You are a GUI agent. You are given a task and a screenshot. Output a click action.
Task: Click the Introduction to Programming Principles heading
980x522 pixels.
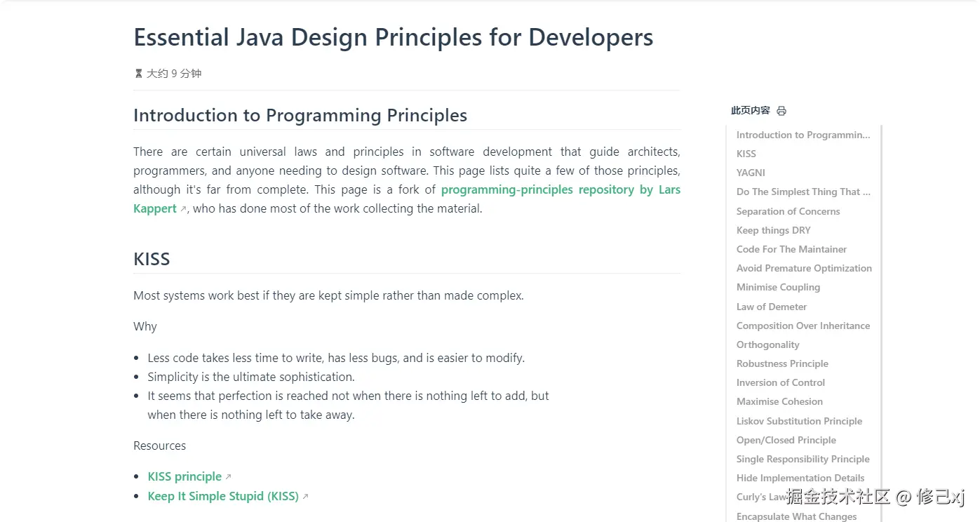point(300,115)
